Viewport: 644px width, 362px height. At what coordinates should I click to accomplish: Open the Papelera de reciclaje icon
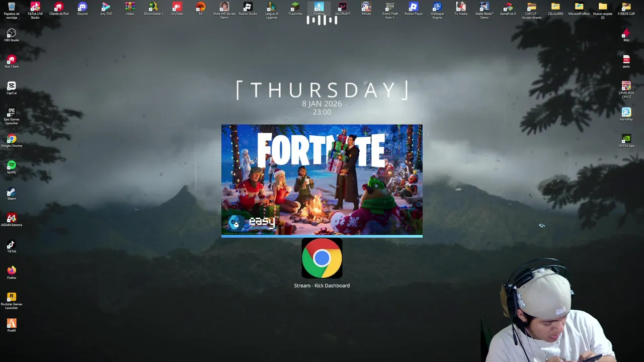[12, 10]
